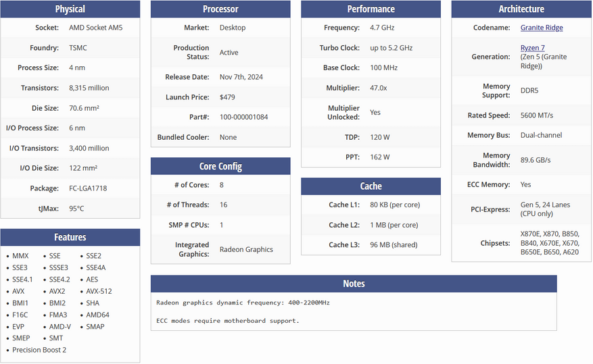593x364 pixels.
Task: Click the 162 W PPT value
Action: (380, 157)
